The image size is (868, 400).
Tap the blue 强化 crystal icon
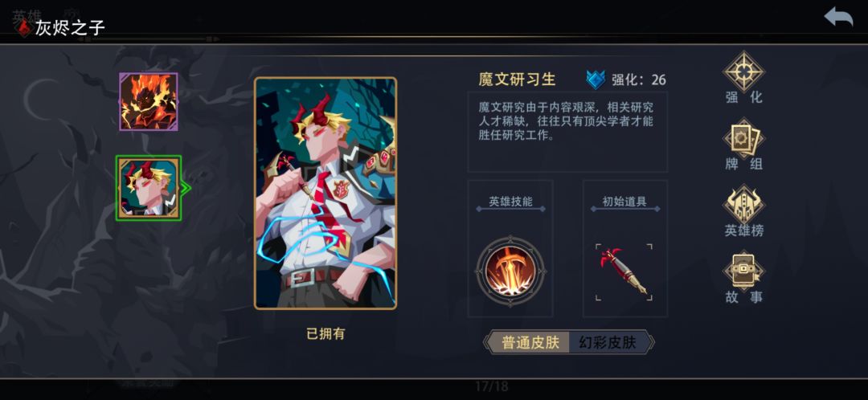pos(596,80)
